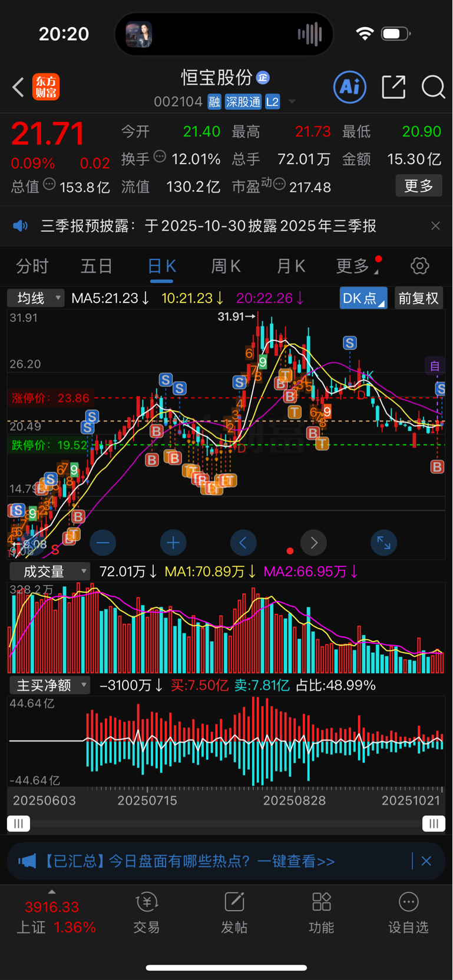The width and height of the screenshot is (453, 980).
Task: Open the 发帖 post button
Action: [234, 913]
